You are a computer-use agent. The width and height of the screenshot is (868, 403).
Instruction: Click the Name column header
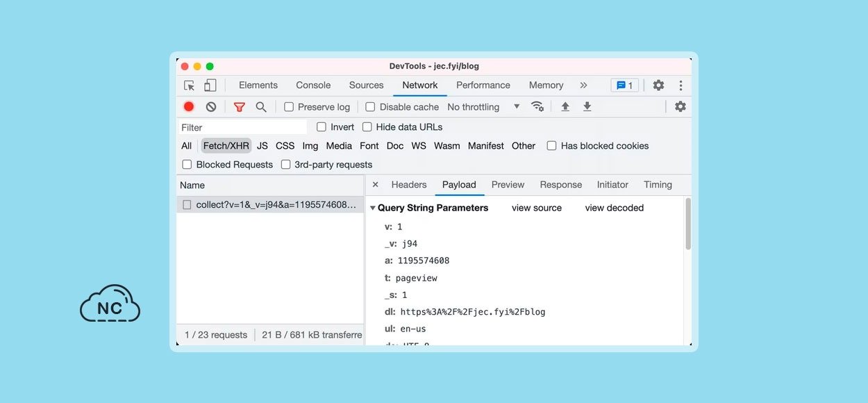coord(270,186)
